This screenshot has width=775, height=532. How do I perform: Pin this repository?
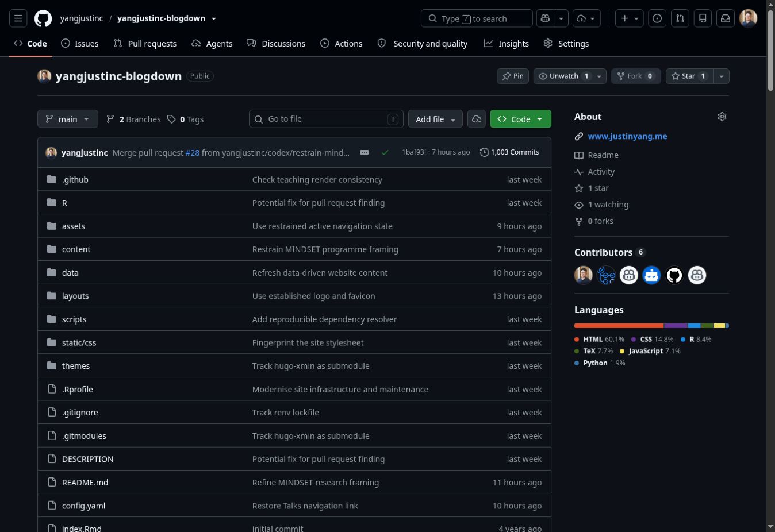coord(513,76)
